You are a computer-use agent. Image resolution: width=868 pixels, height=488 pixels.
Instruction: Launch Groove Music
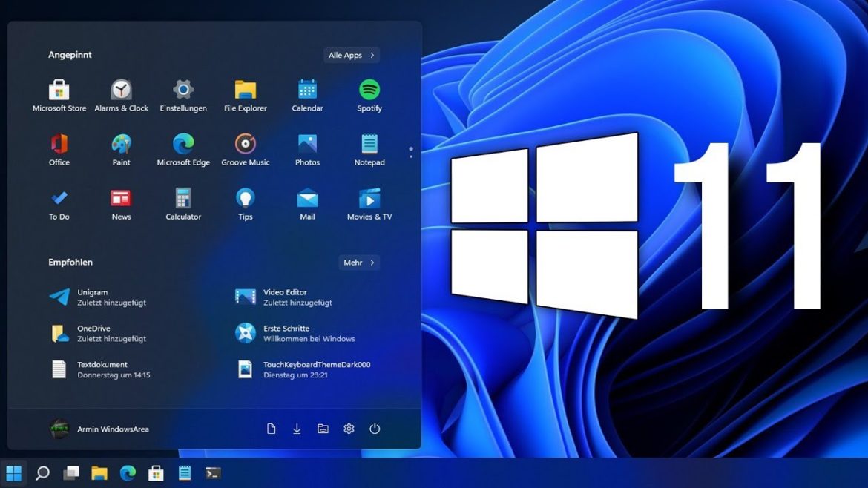[245, 148]
